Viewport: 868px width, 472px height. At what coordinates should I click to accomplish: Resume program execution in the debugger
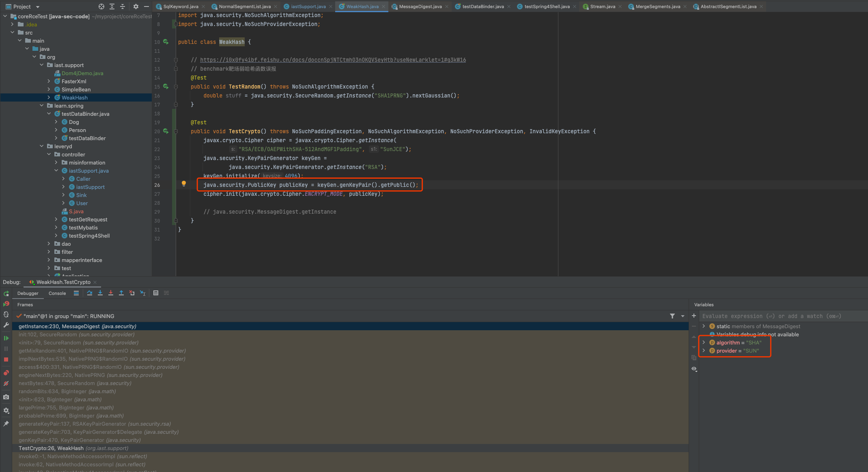6,338
